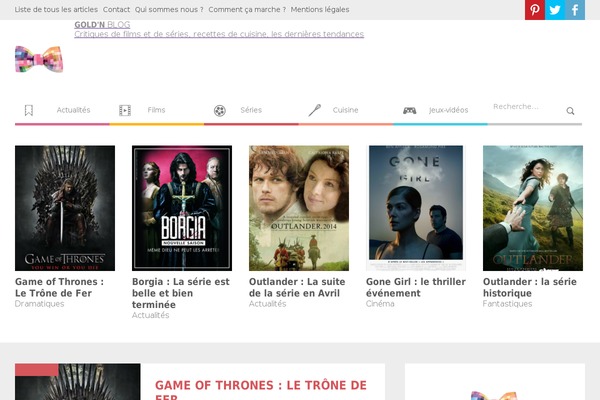Viewport: 600px width, 400px height.
Task: Click the film reel icon beside Séries
Action: 220,111
